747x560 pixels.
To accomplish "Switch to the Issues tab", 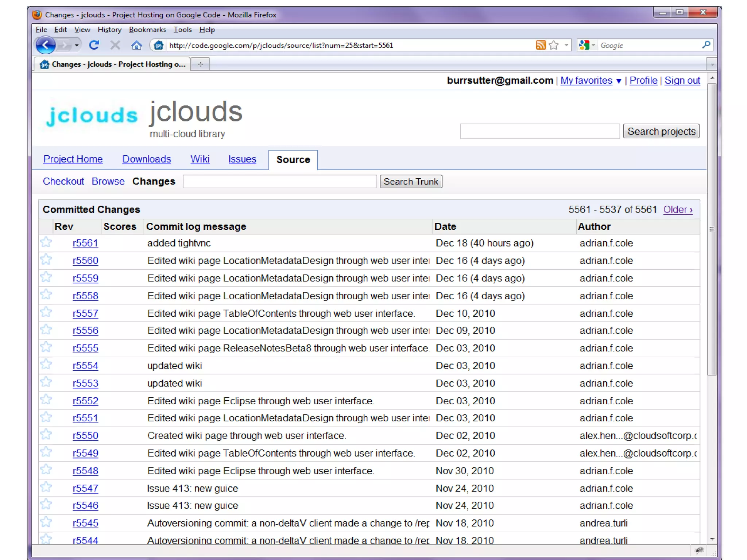I will click(x=242, y=159).
